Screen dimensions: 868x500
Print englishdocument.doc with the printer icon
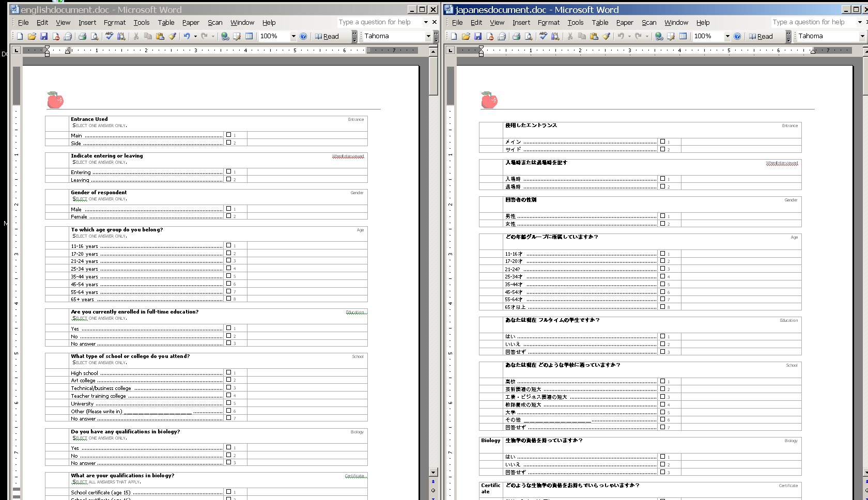pyautogui.click(x=82, y=36)
